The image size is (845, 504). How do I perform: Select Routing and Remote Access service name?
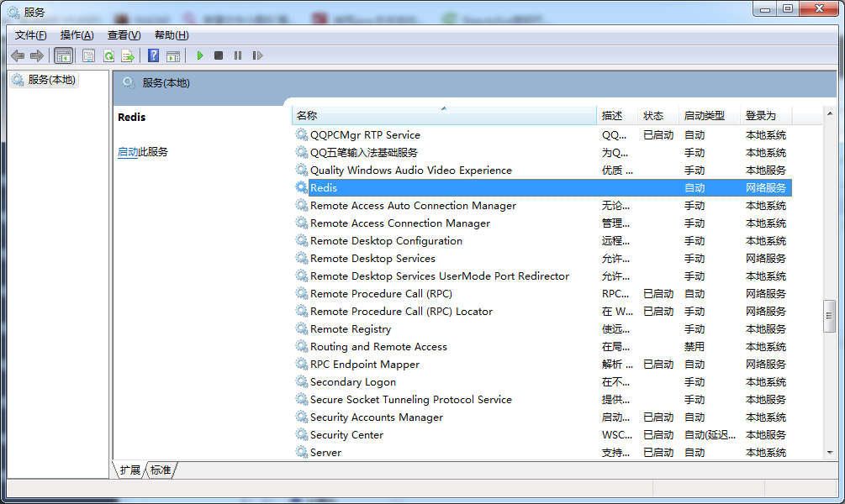pyautogui.click(x=378, y=347)
